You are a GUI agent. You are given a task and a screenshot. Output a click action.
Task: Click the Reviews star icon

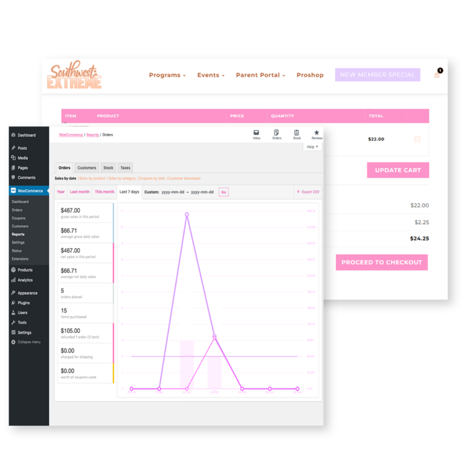coord(317,134)
